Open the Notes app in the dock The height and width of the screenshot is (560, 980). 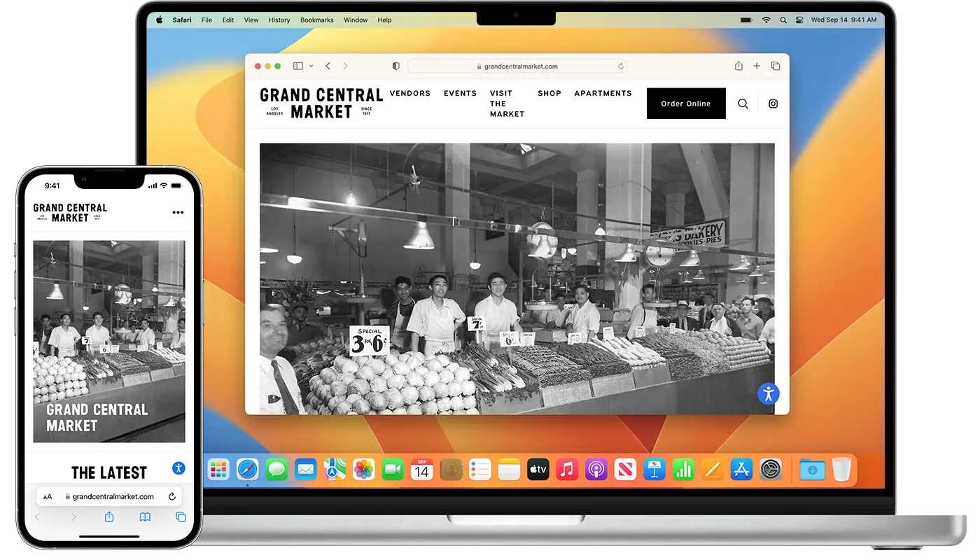509,470
